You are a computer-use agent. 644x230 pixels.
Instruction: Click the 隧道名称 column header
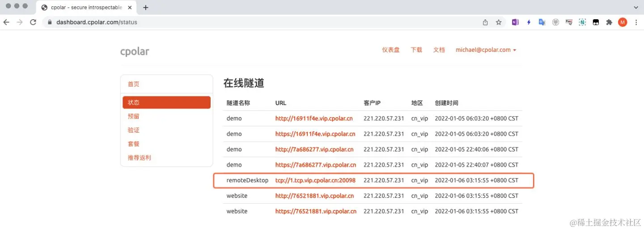tap(238, 103)
